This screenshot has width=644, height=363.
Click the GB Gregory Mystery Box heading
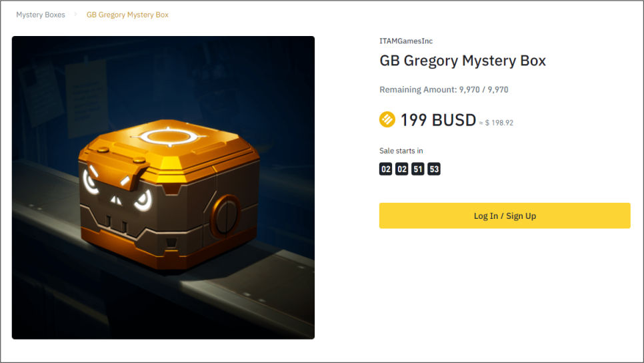coord(463,61)
